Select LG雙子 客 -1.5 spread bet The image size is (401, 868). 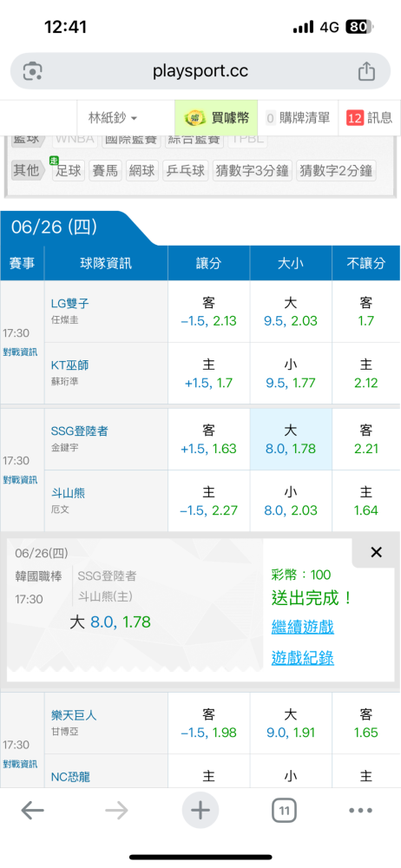pos(209,312)
